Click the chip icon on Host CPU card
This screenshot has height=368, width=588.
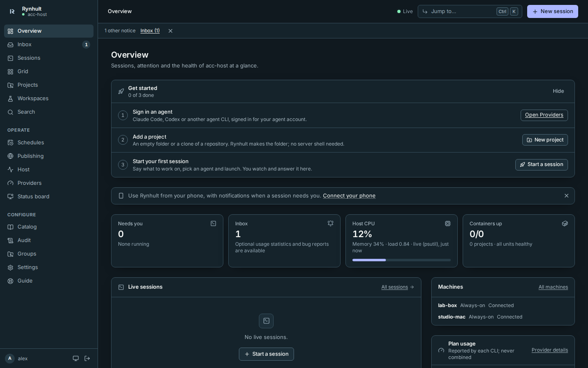[448, 224]
